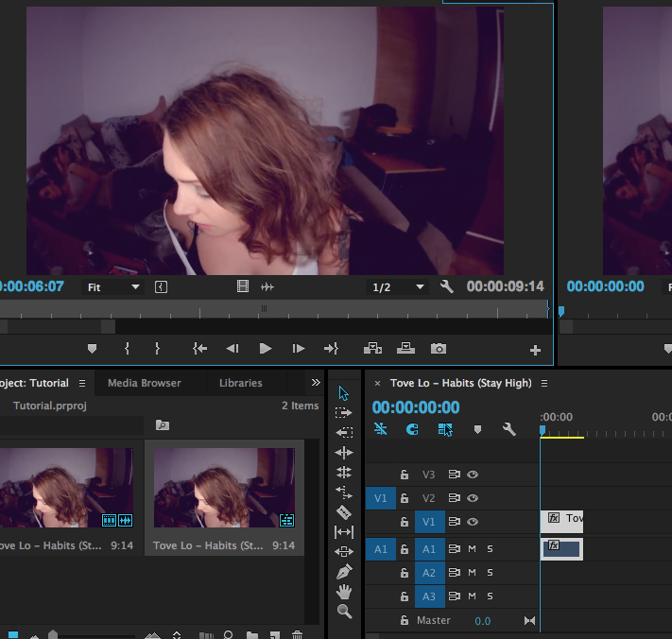The height and width of the screenshot is (639, 672).
Task: Open timeline display settings wrench
Action: 508,429
